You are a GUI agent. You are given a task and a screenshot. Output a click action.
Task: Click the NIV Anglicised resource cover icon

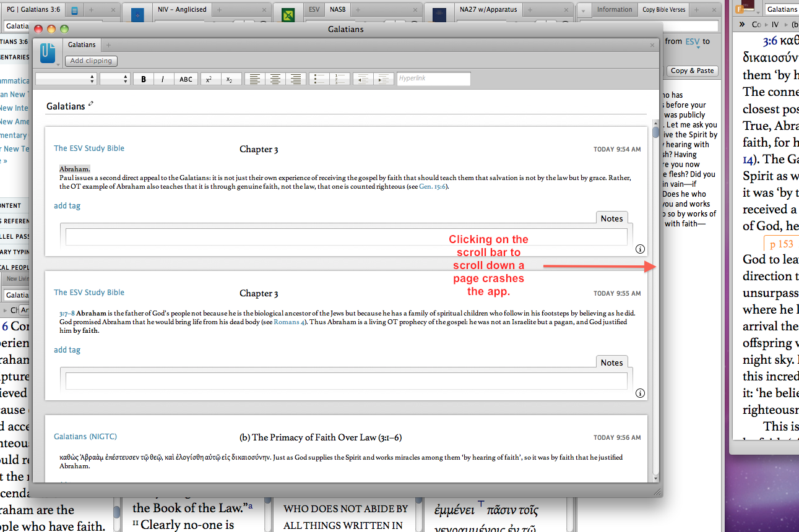[x=137, y=14]
